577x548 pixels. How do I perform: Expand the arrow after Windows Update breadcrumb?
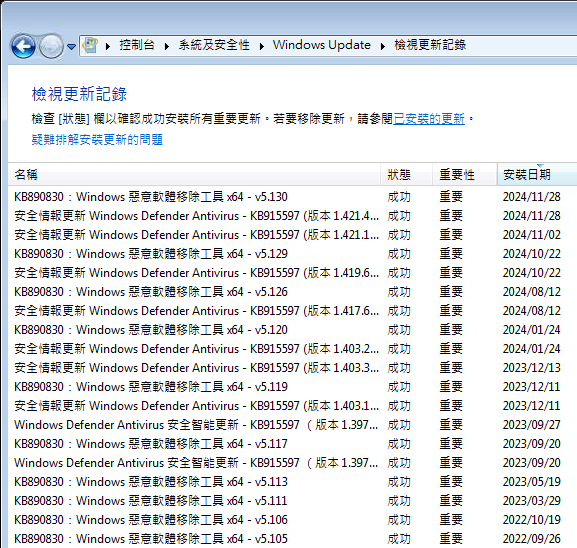pyautogui.click(x=383, y=46)
